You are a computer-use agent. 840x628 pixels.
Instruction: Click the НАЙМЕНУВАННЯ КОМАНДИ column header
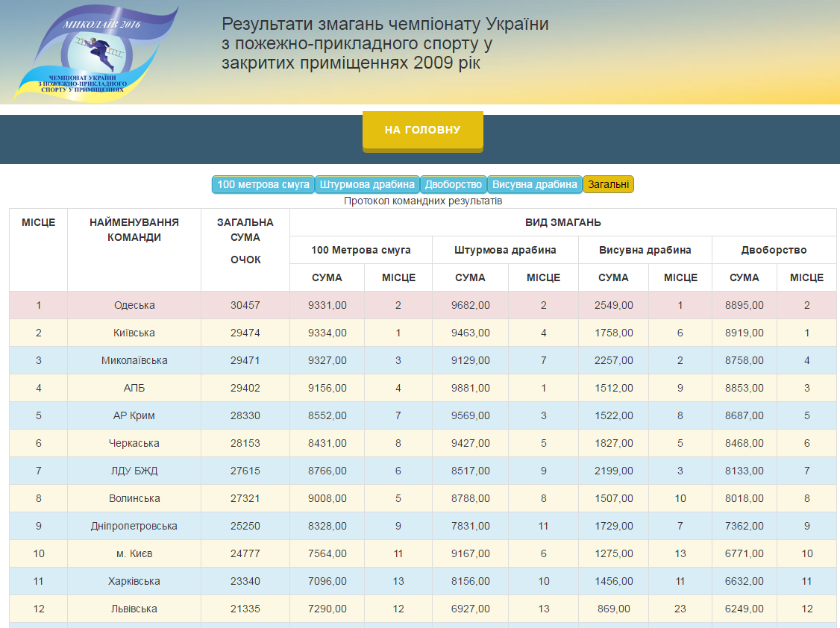coord(134,230)
